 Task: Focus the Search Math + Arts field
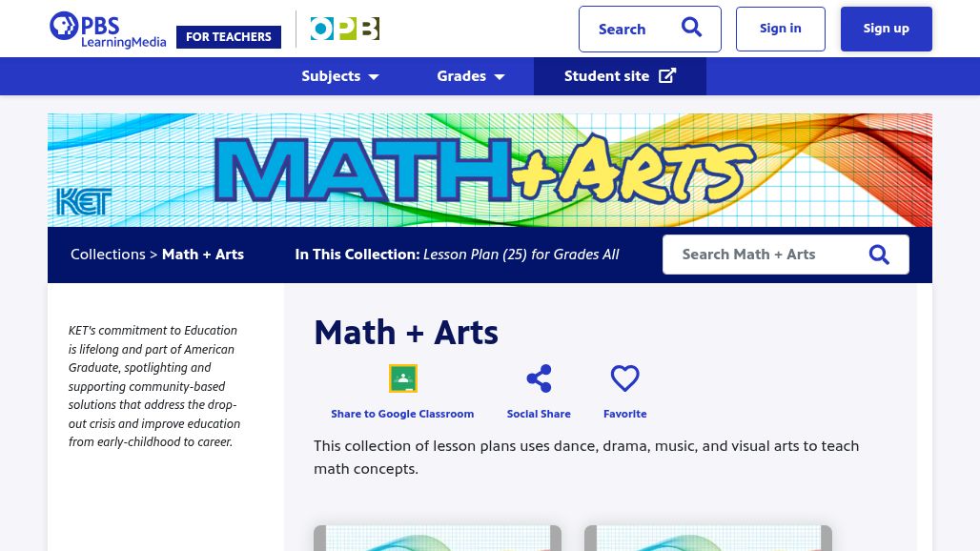pyautogui.click(x=763, y=255)
